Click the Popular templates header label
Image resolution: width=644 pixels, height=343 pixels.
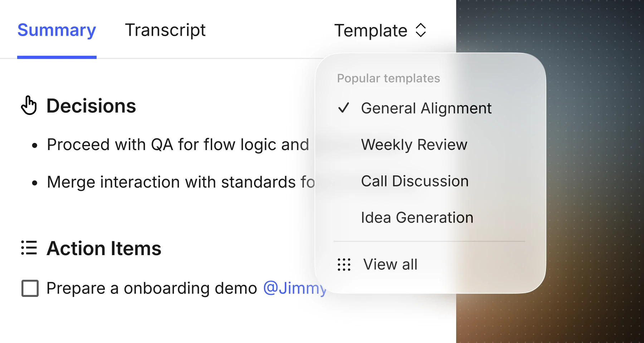[388, 78]
